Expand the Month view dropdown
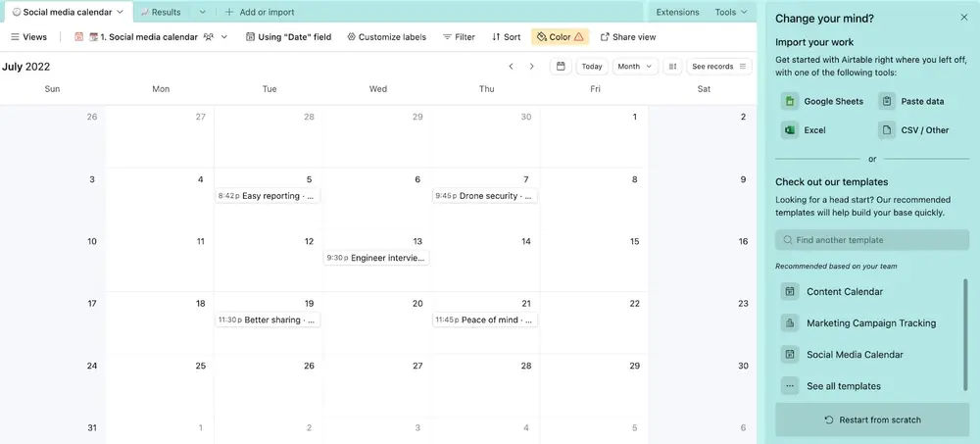Image resolution: width=980 pixels, height=444 pixels. [635, 67]
